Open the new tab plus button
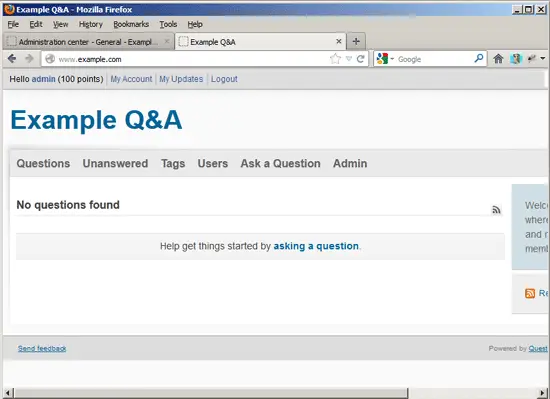Viewport: 550px width, 399px height. [x=356, y=41]
